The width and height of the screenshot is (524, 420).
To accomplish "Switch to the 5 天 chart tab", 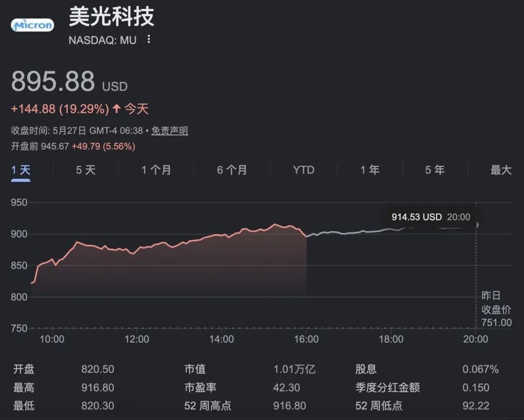I will (86, 170).
